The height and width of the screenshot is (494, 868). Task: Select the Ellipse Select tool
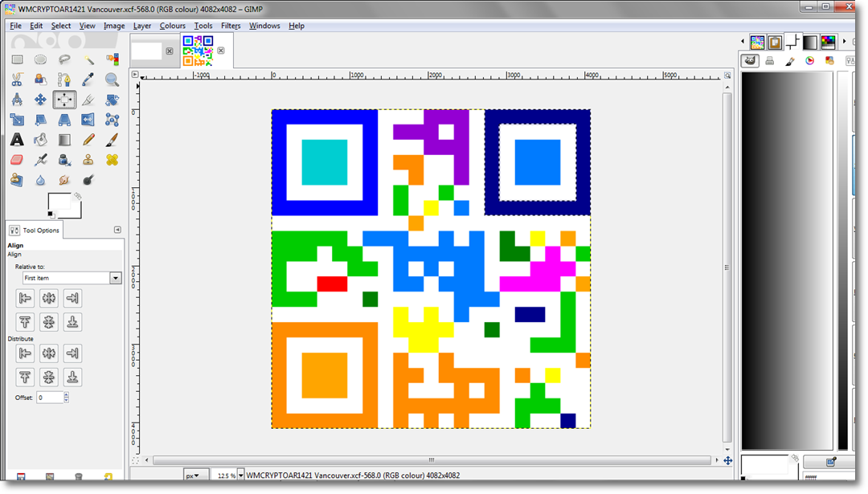(40, 59)
